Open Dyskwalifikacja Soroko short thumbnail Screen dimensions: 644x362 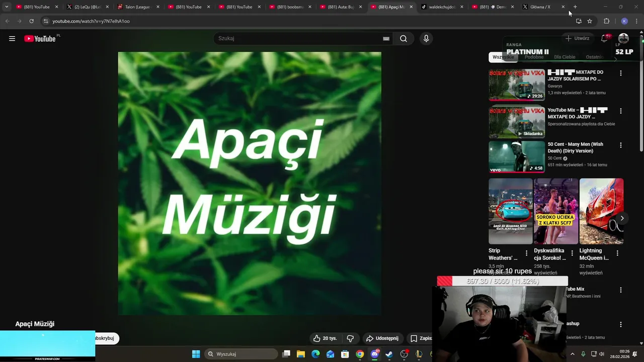coord(556,211)
